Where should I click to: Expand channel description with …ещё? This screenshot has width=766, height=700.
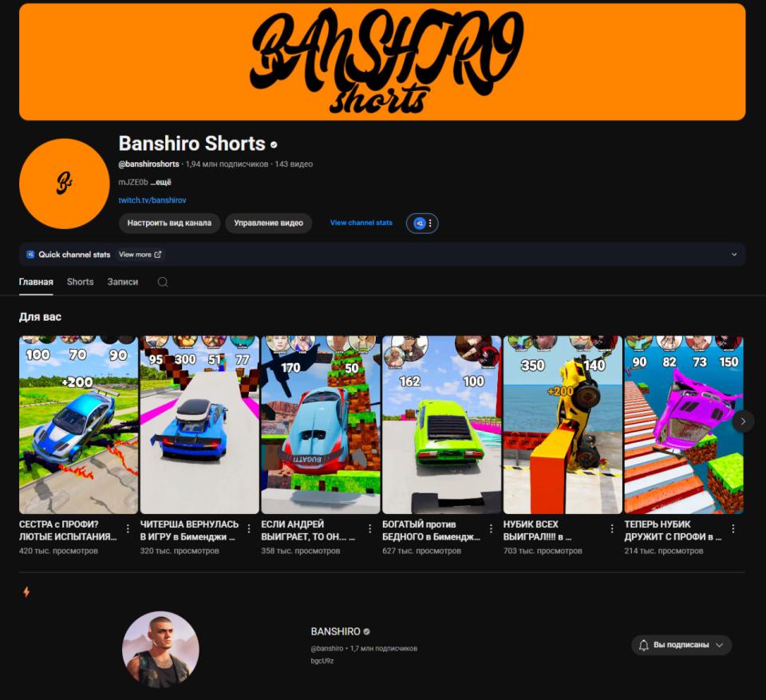coord(160,182)
